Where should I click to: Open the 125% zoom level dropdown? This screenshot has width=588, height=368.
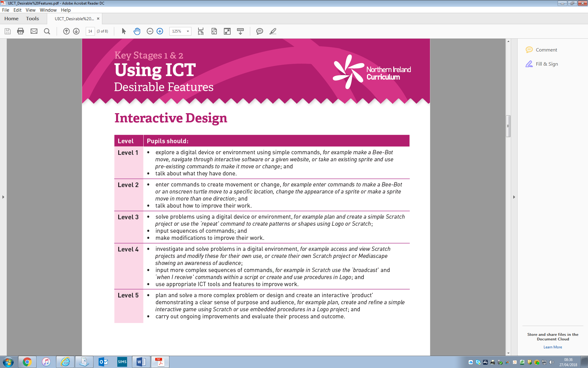point(188,31)
